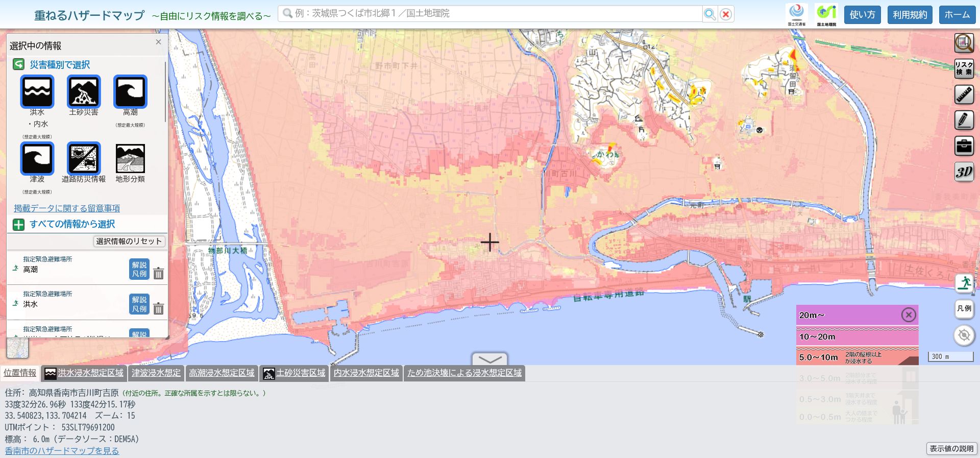This screenshot has height=458, width=980.
Task: Delete the 高潮 evacuation site layer
Action: [159, 274]
